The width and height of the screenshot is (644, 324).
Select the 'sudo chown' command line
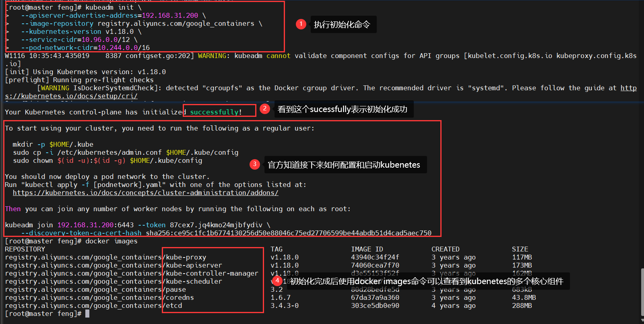[x=107, y=160]
